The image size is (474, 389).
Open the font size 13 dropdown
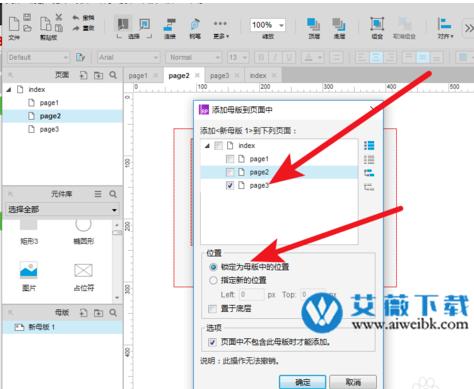point(238,57)
